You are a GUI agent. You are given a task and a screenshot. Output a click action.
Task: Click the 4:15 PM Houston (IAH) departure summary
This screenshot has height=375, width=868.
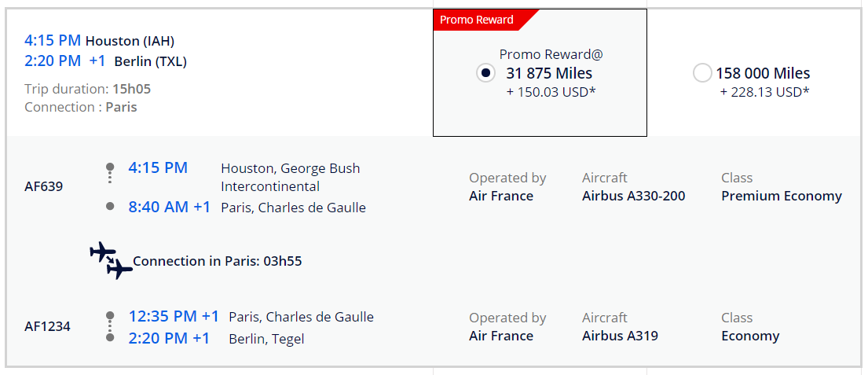pos(99,40)
